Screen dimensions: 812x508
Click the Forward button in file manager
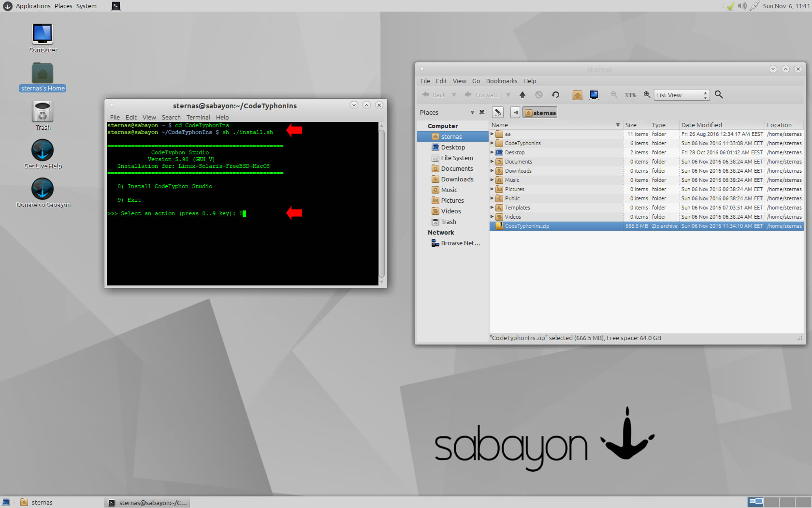(x=482, y=95)
